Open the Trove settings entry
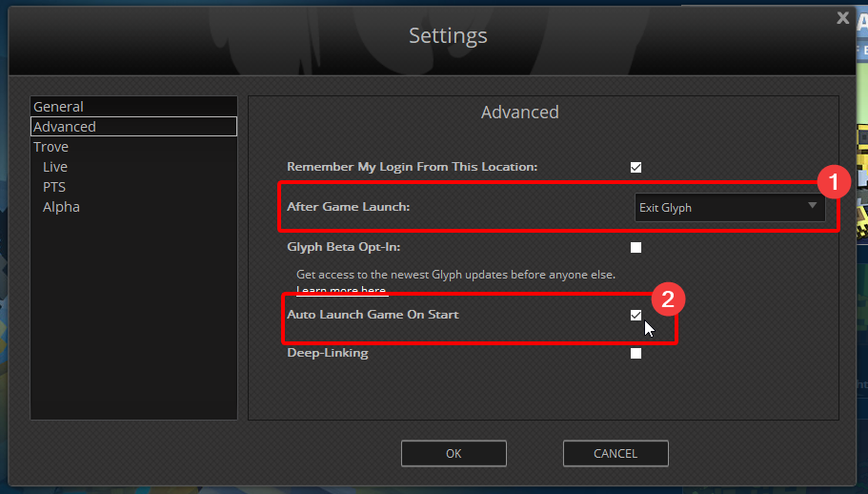Image resolution: width=868 pixels, height=494 pixels. [133, 147]
